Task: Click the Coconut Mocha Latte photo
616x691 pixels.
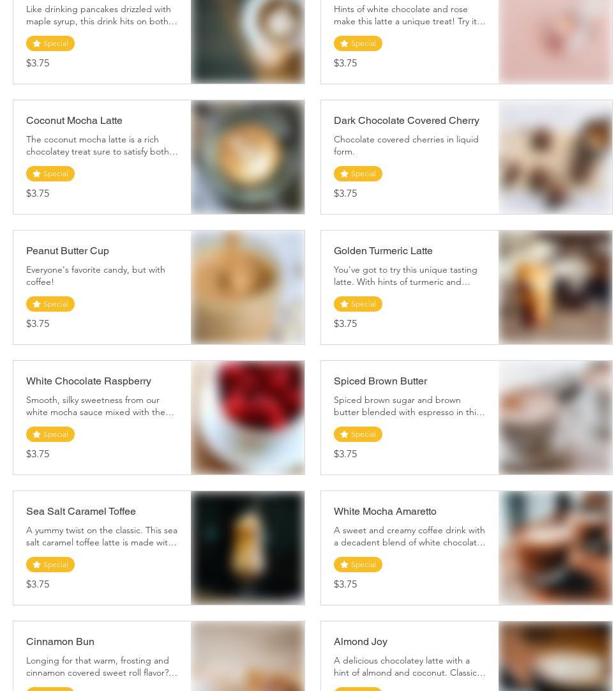Action: (248, 157)
